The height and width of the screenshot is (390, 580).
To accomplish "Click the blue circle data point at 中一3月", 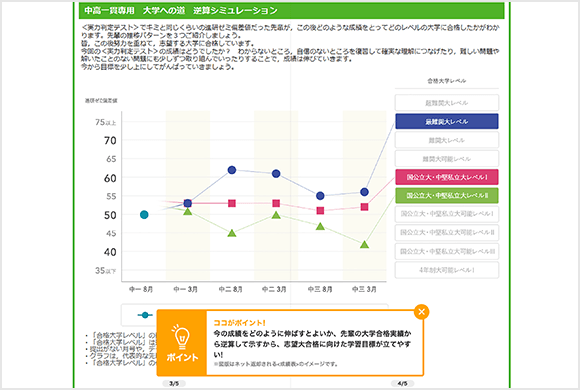I will 188,203.
